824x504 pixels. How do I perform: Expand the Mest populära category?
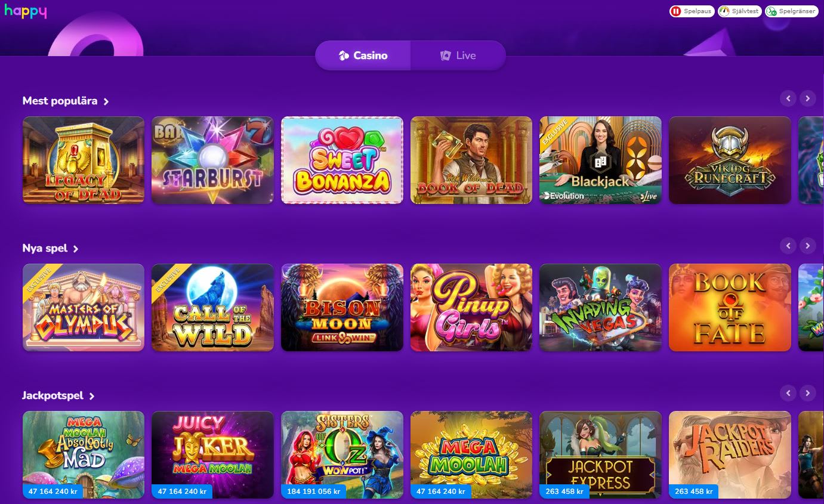[66, 101]
